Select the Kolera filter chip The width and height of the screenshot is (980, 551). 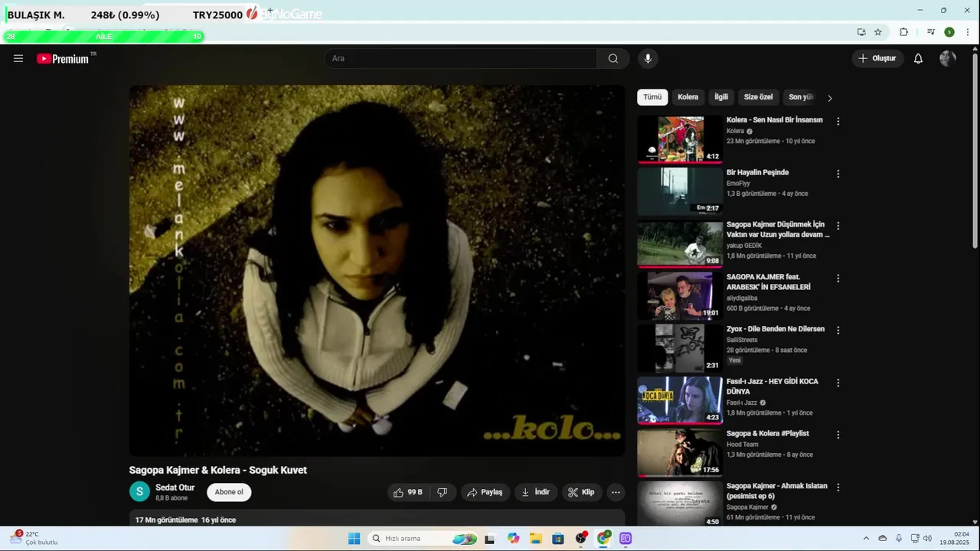pos(688,97)
